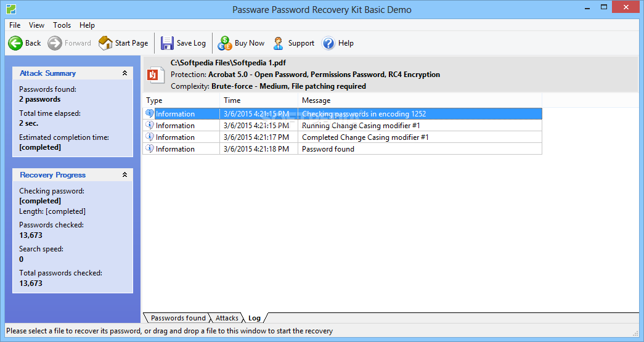Click the Support toolbar label
This screenshot has height=342, width=644.
tap(301, 43)
